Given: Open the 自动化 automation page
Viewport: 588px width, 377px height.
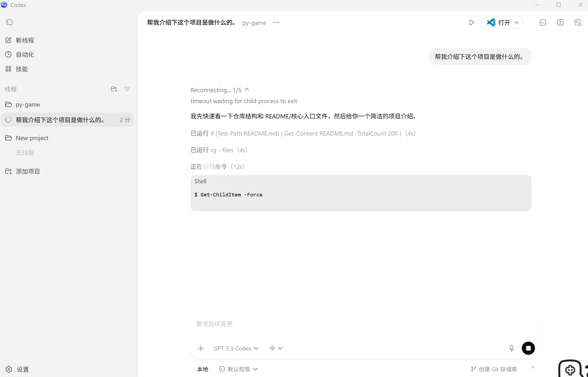Looking at the screenshot, I should click(x=20, y=54).
